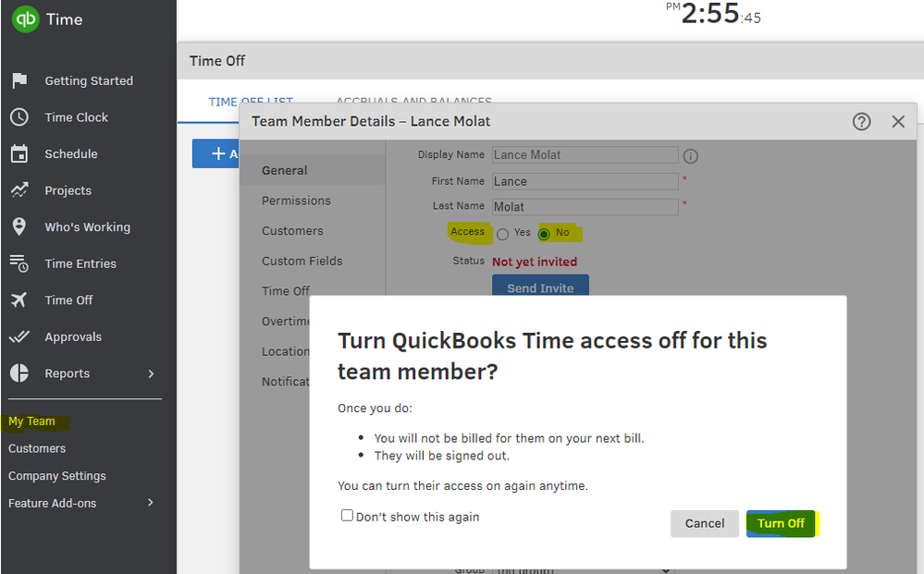
Task: Click the Getting Started flag icon
Action: tap(19, 80)
